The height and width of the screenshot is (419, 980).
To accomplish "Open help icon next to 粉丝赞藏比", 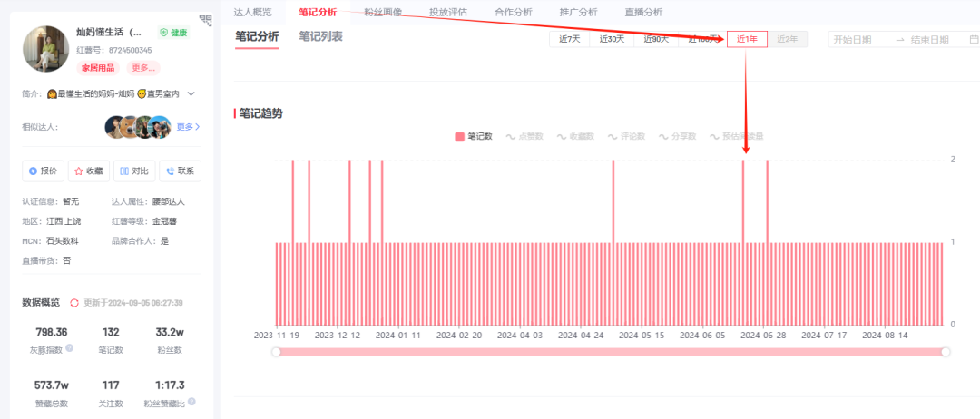I will pos(191,402).
